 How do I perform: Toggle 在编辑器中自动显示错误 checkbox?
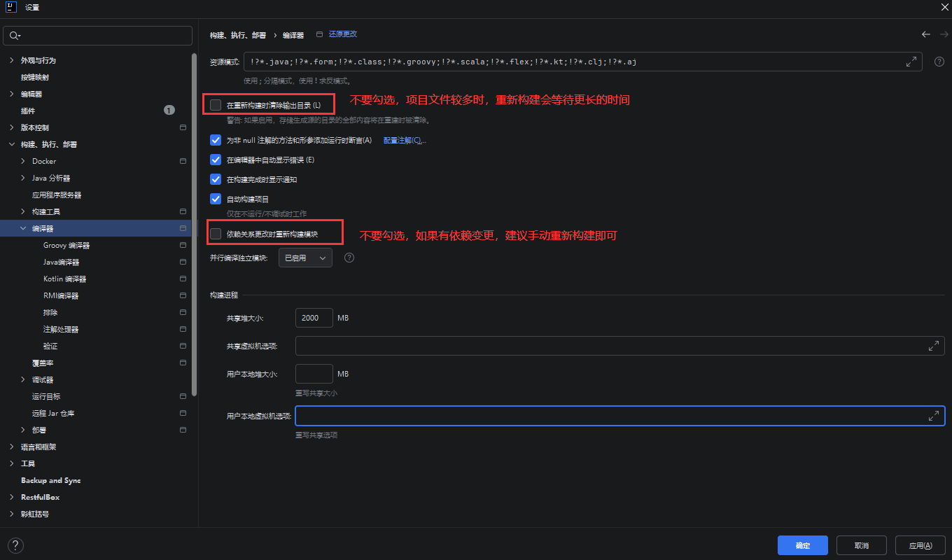[x=216, y=160]
